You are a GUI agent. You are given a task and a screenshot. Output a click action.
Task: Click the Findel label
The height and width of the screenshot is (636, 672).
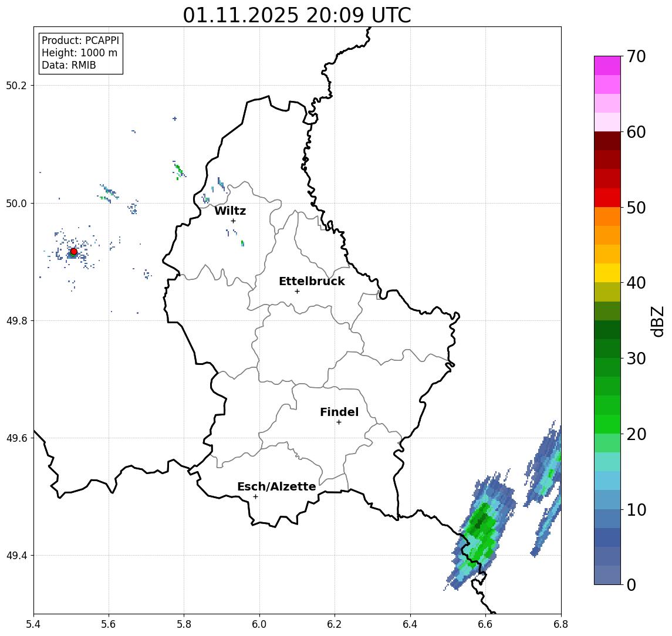click(339, 412)
